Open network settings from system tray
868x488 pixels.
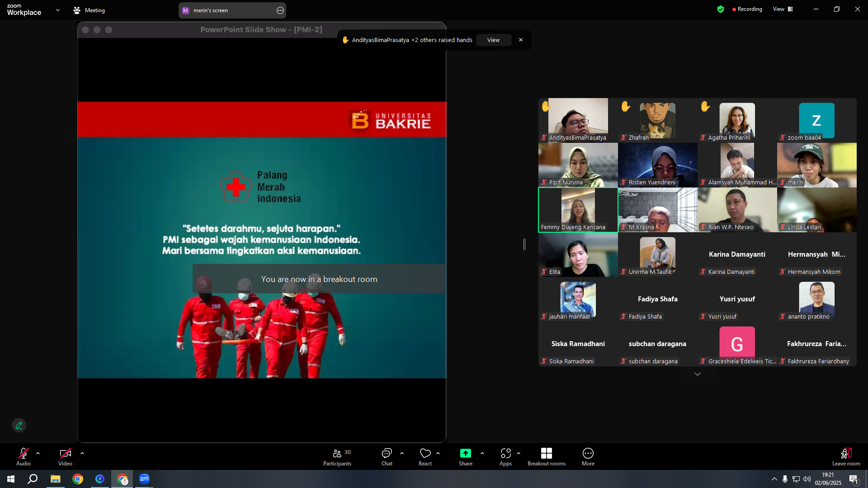coord(796,479)
